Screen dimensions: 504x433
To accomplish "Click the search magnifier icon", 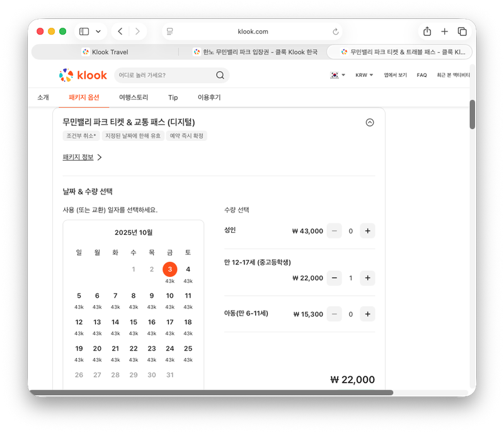I will point(220,75).
